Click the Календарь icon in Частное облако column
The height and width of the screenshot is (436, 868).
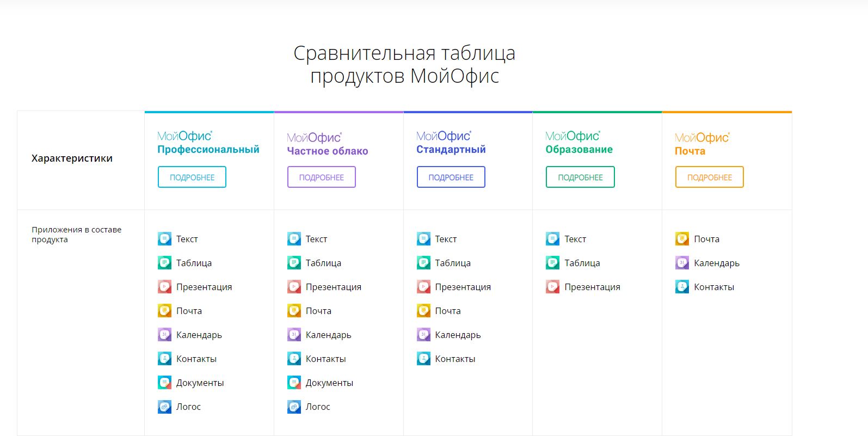[x=294, y=334]
